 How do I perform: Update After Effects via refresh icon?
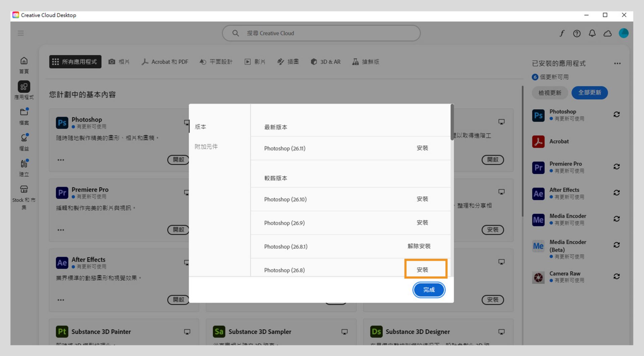pos(616,193)
